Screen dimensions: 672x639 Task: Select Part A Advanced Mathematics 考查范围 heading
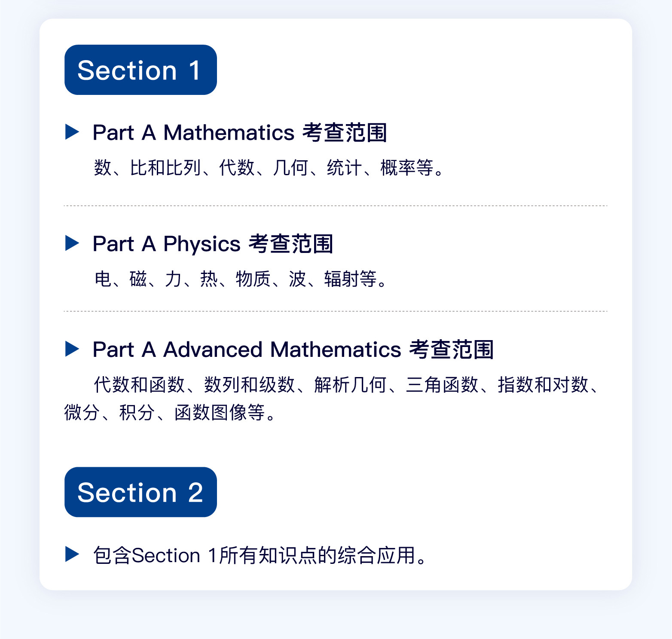293,349
